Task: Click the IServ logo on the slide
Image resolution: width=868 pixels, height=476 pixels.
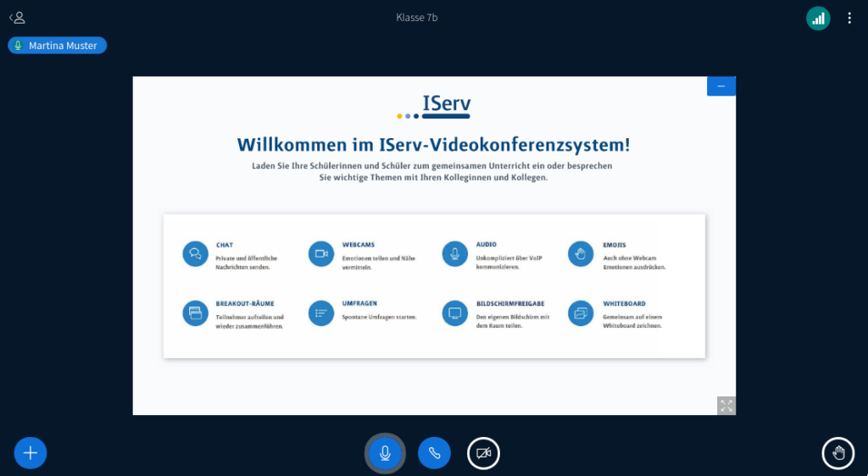Action: 433,107
